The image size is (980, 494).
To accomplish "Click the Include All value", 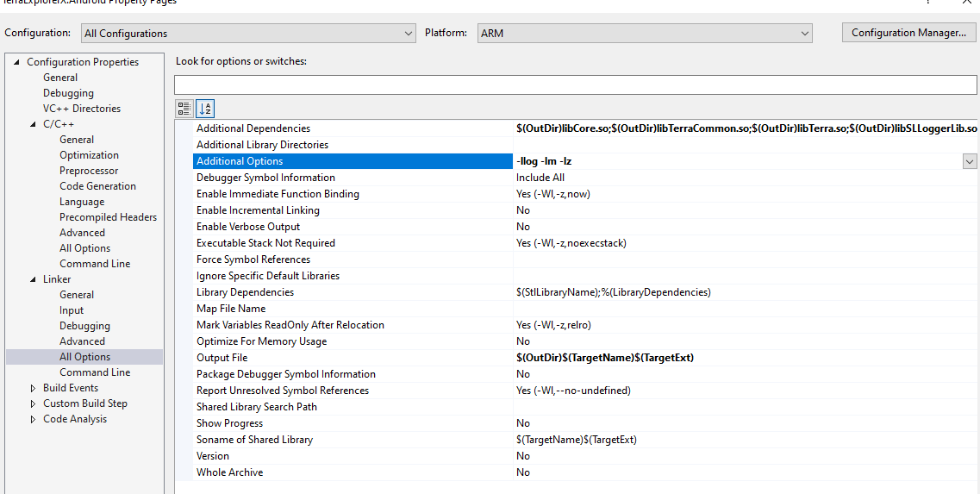I will 540,178.
